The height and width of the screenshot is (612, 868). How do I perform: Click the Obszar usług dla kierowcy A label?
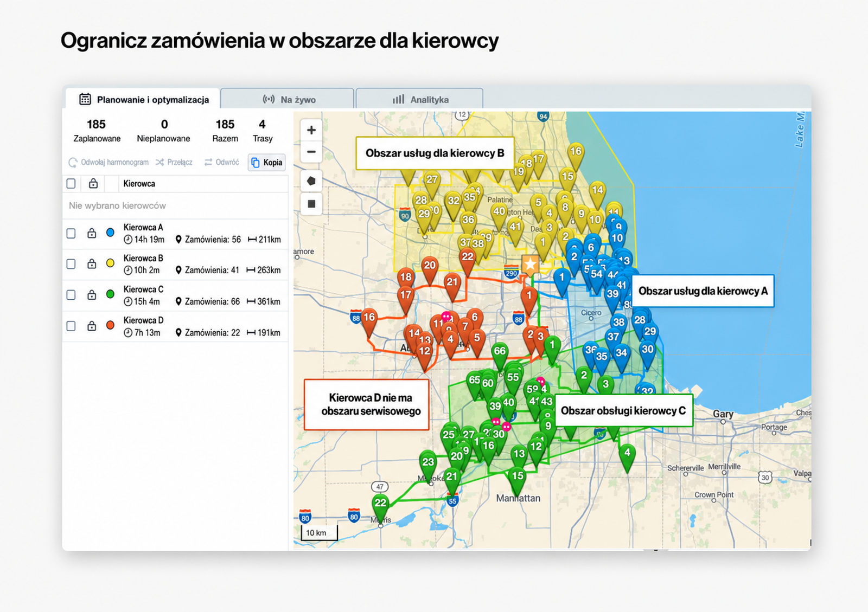pos(703,291)
